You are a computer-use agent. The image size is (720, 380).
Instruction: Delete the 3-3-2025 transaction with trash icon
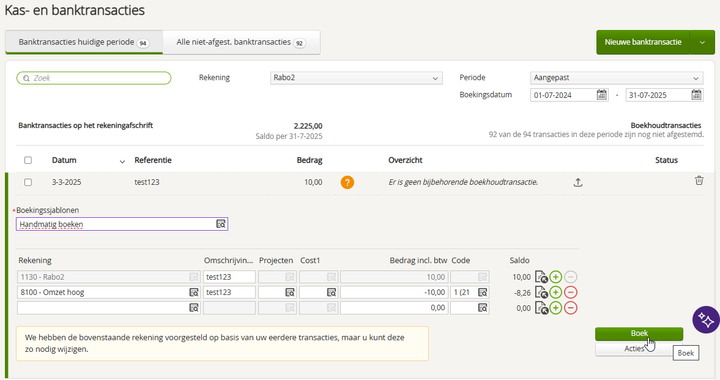point(699,181)
